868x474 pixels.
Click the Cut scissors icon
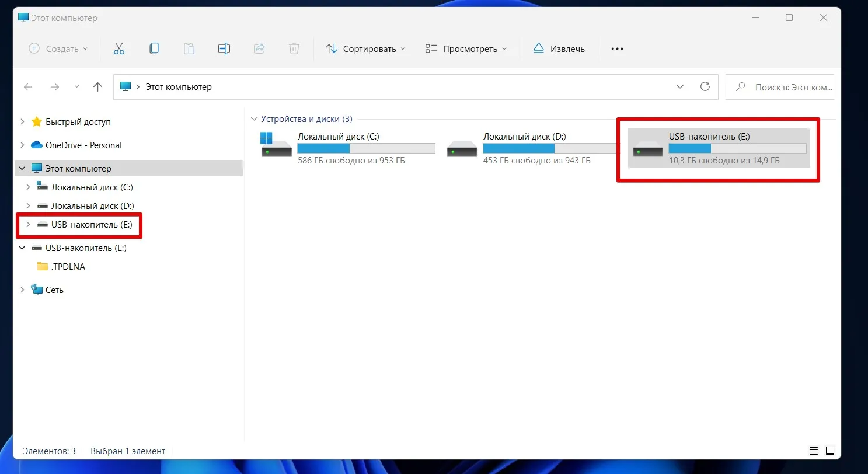coord(119,48)
